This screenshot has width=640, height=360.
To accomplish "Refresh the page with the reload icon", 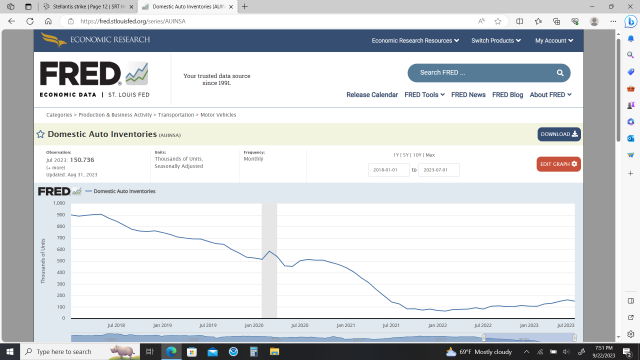I will (30, 21).
